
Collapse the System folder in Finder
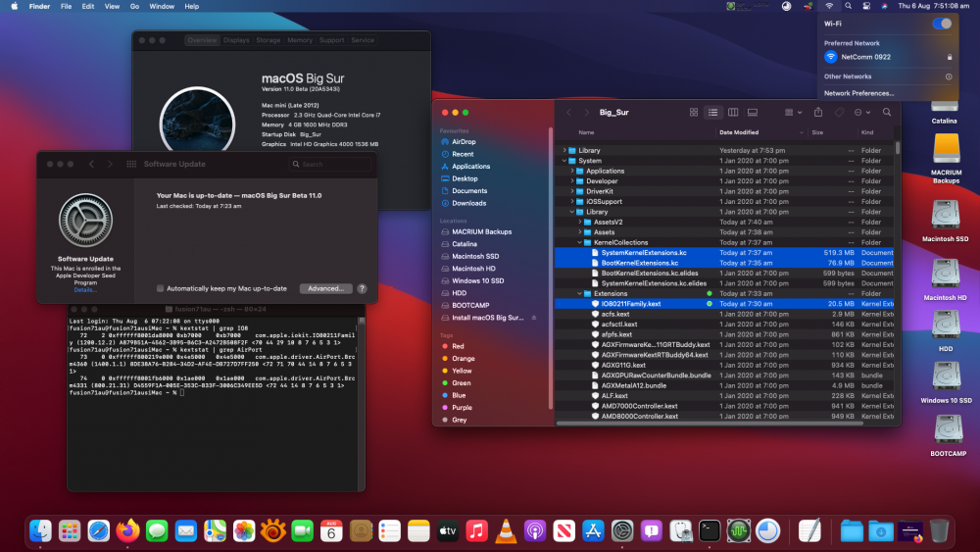563,161
